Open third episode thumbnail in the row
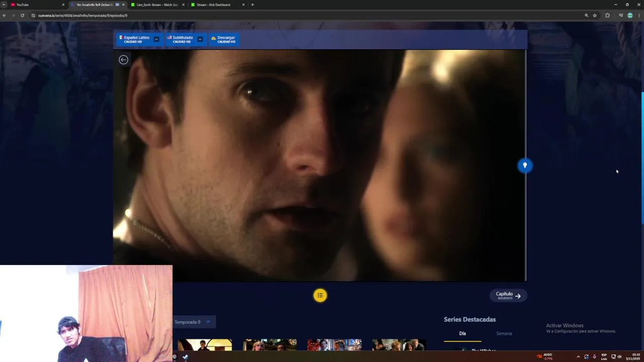644x362 pixels. click(334, 345)
